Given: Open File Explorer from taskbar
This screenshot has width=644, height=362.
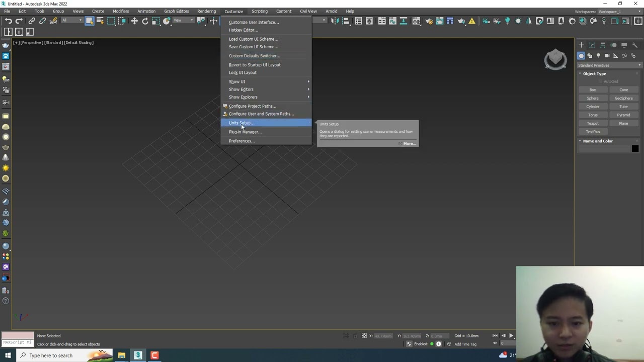Looking at the screenshot, I should (x=122, y=355).
